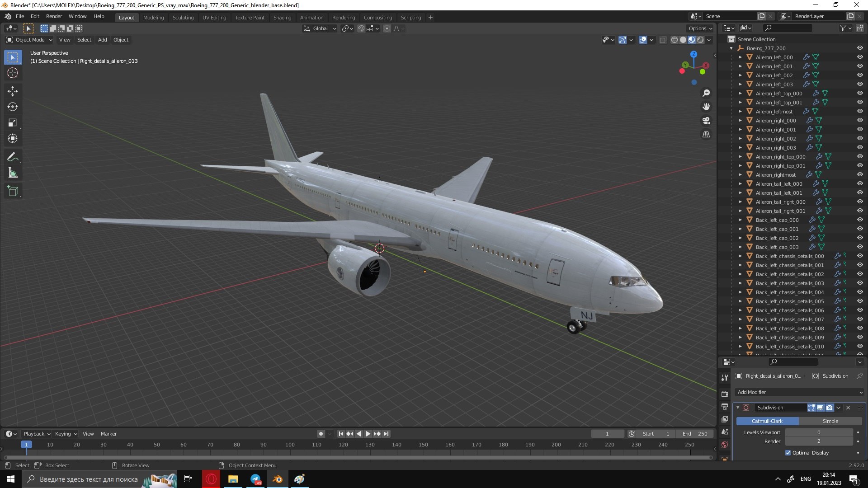Open the File menu
This screenshot has height=488, width=868.
[x=20, y=16]
